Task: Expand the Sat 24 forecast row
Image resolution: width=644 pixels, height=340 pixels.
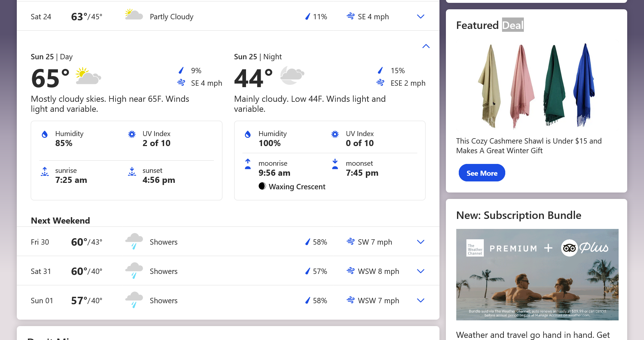Action: [421, 17]
